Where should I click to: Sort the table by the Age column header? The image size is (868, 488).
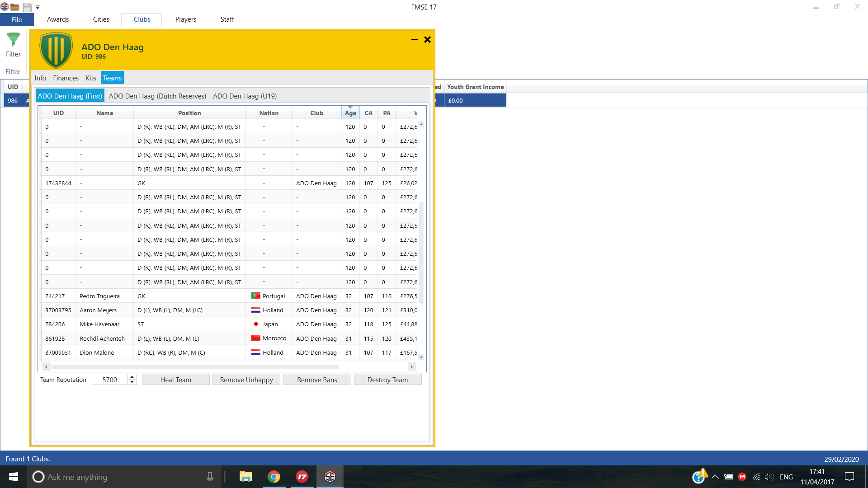[350, 113]
